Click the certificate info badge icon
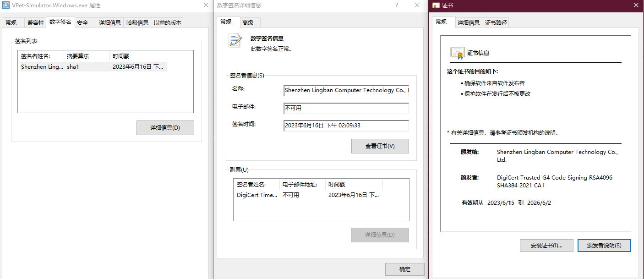644x279 pixels. (x=457, y=53)
